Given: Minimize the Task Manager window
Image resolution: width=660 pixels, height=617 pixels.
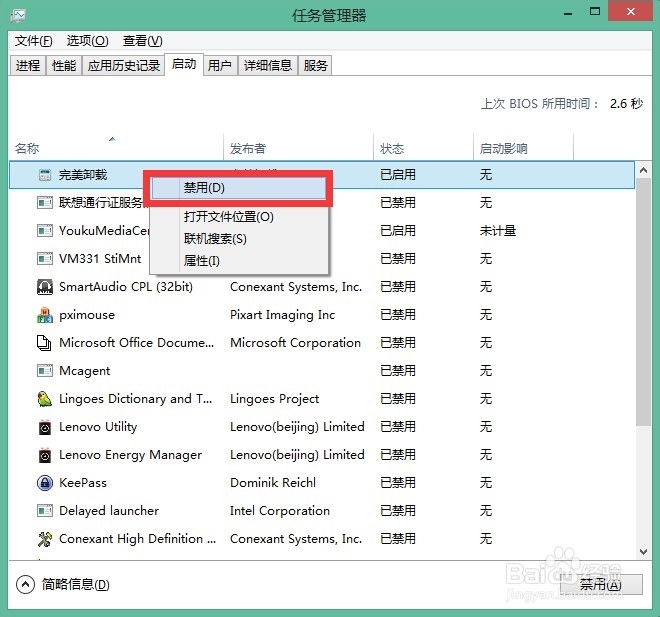Looking at the screenshot, I should click(x=568, y=13).
